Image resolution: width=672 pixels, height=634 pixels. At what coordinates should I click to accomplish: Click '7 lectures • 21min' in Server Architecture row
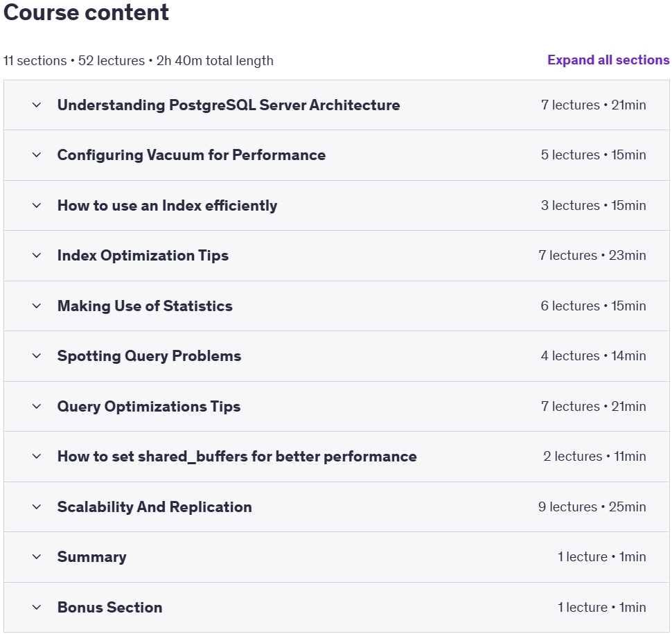(593, 105)
